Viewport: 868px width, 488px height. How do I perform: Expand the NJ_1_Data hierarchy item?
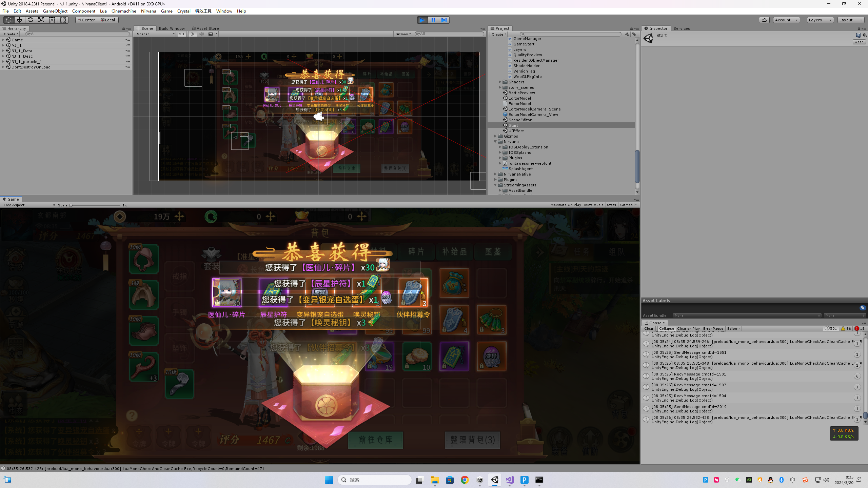3,51
